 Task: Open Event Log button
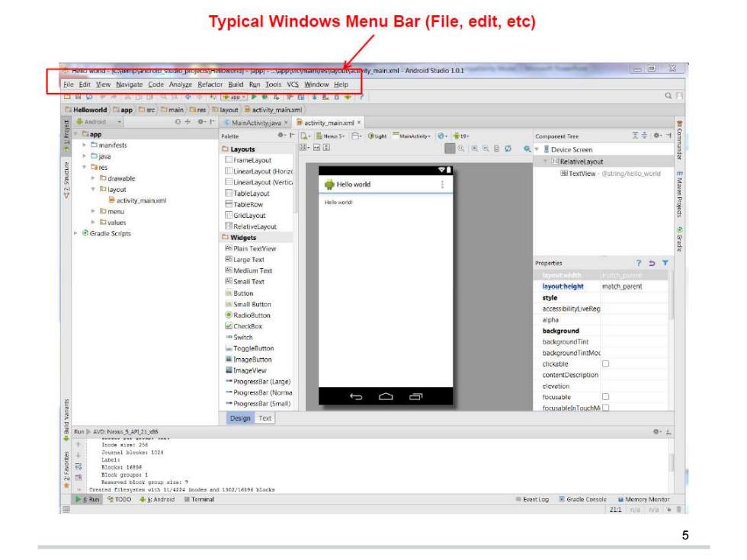click(x=532, y=500)
